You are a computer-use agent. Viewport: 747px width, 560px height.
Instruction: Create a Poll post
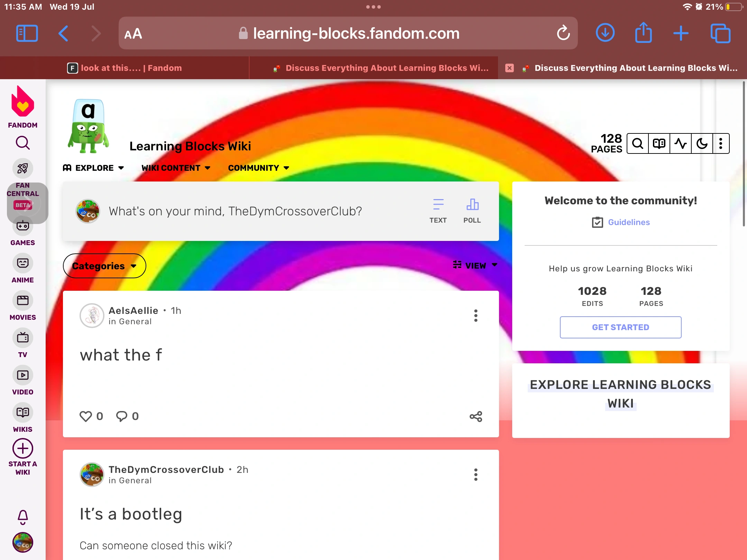(472, 211)
